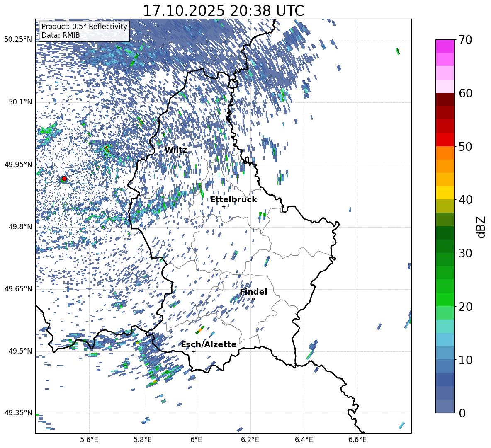Pick the bright red colorbar swatch above 50

[x=445, y=139]
